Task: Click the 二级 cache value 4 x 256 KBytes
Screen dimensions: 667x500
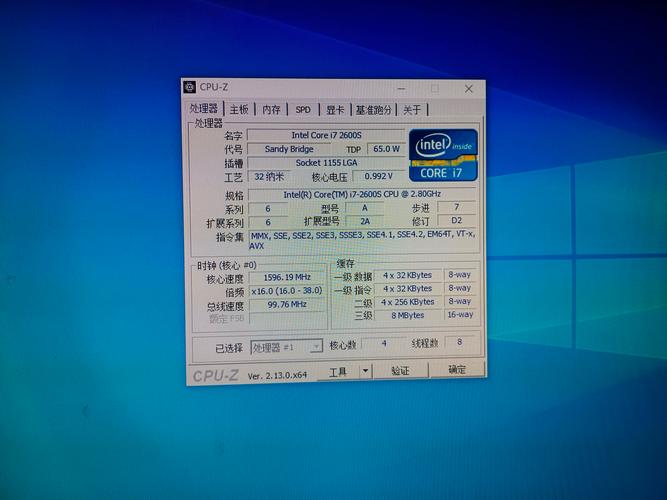Action: pos(408,302)
